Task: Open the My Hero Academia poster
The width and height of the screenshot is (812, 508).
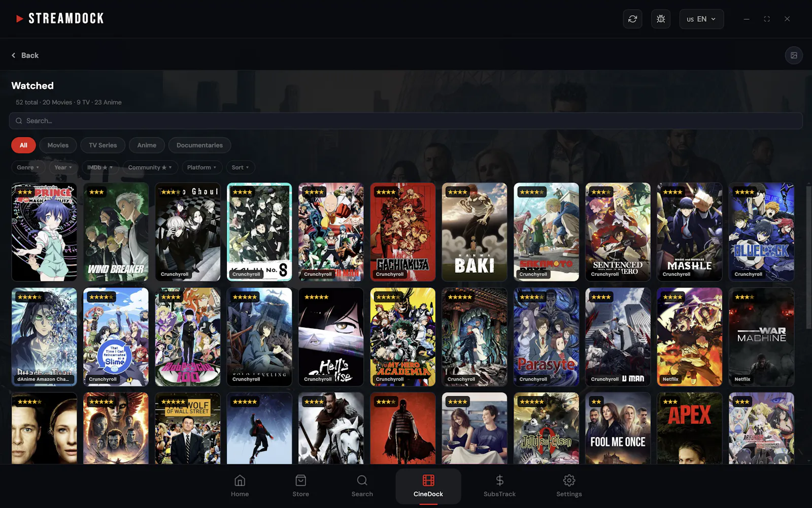Action: (403, 337)
